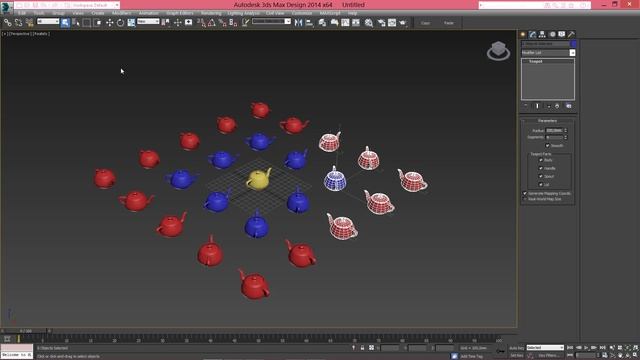Click the Play Animation button
This screenshot has width=640, height=360.
click(587, 348)
